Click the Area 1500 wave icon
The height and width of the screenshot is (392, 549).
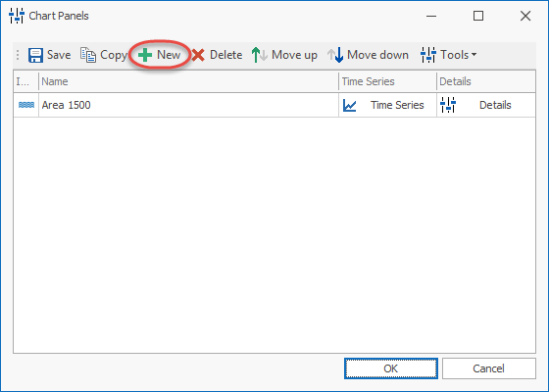tap(26, 105)
